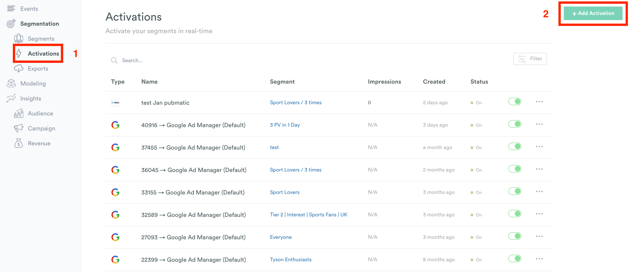Image resolution: width=644 pixels, height=272 pixels.
Task: Open the 3 PV in 1 Day segment link
Action: [284, 125]
